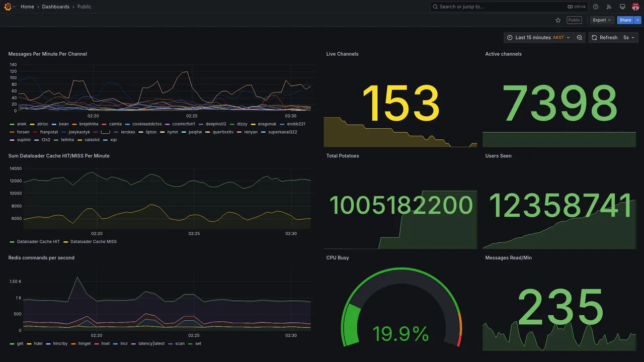Click the CPU Busy panel title
Image resolution: width=644 pixels, height=362 pixels.
(x=338, y=257)
